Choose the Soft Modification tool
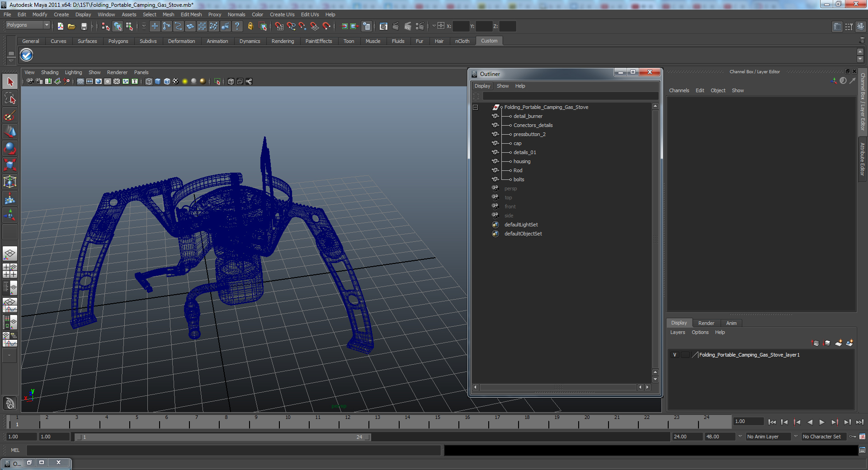Image resolution: width=868 pixels, height=470 pixels. (10, 198)
